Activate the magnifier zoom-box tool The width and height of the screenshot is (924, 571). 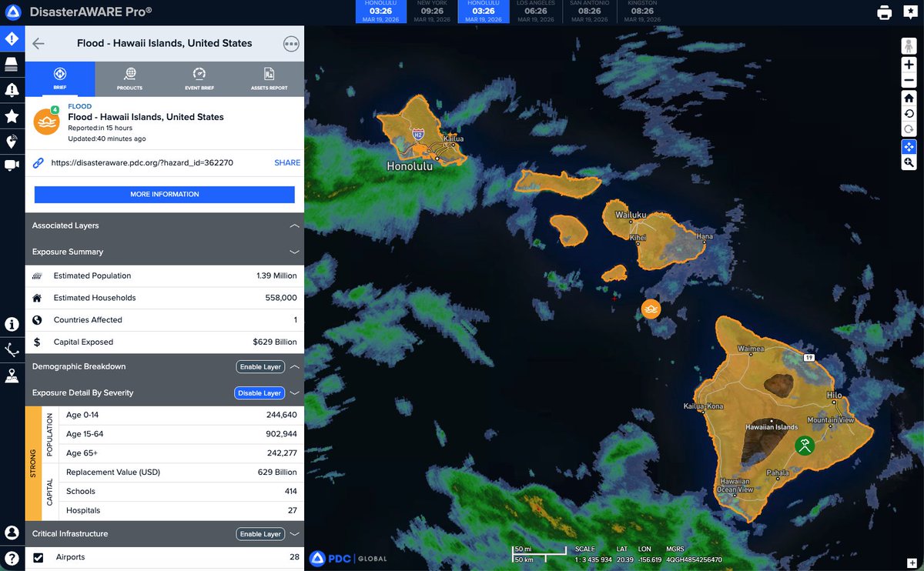coord(909,162)
